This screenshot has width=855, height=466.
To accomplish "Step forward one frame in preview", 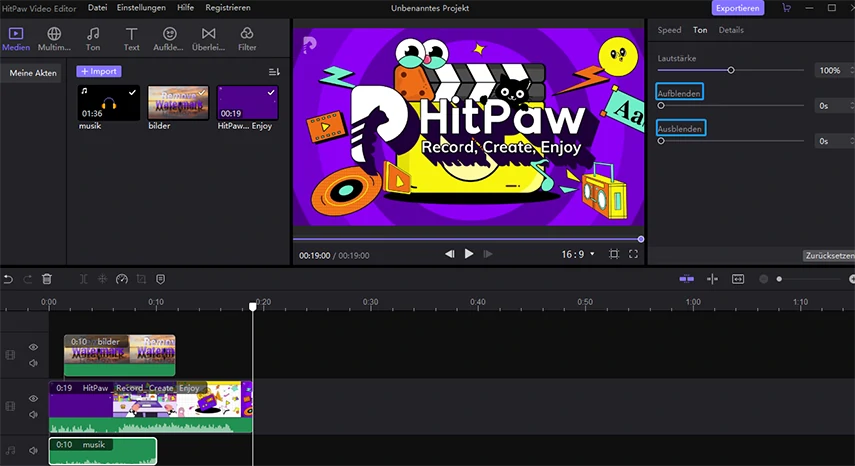I will [488, 254].
